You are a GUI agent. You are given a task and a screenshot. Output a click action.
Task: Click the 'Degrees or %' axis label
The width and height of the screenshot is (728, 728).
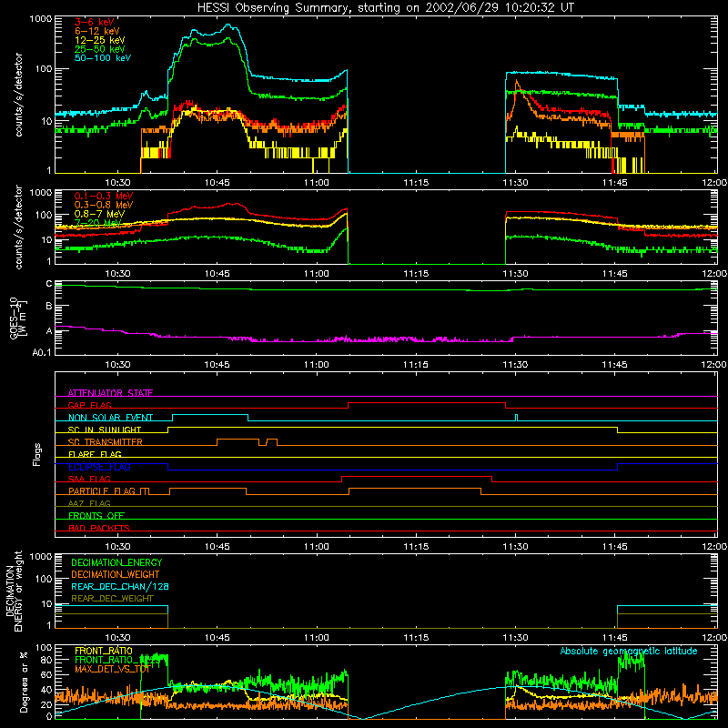24,682
